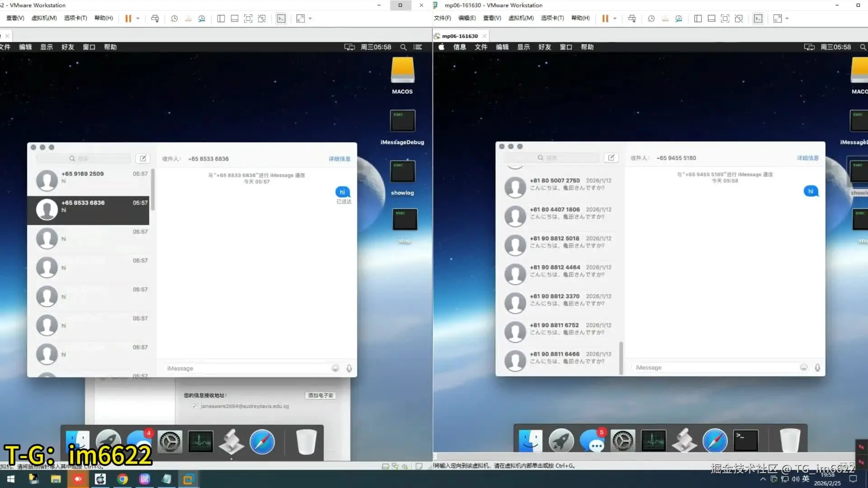Image resolution: width=868 pixels, height=488 pixels.
Task: Expand the pause button dropdown arrow in right VMware
Action: pyautogui.click(x=615, y=19)
